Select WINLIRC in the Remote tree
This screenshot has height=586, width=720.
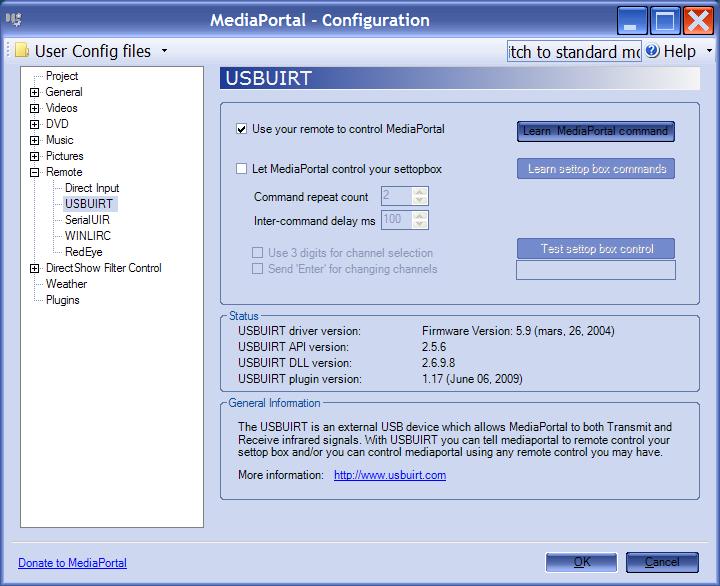point(87,236)
